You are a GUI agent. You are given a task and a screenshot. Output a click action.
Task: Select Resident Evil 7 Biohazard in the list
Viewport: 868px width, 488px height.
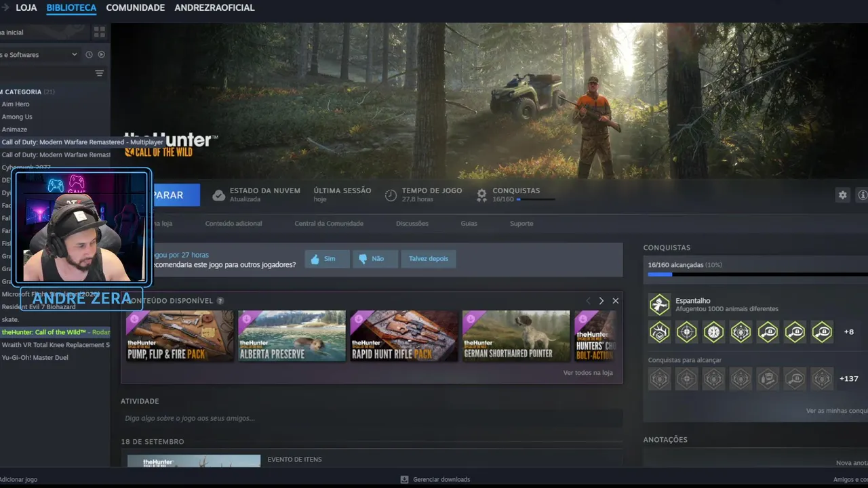click(39, 307)
